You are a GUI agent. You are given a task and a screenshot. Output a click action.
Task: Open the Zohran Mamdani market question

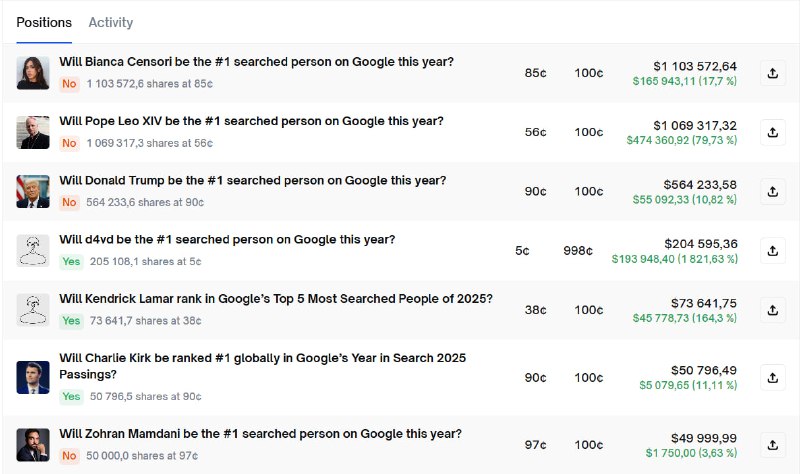click(x=260, y=434)
